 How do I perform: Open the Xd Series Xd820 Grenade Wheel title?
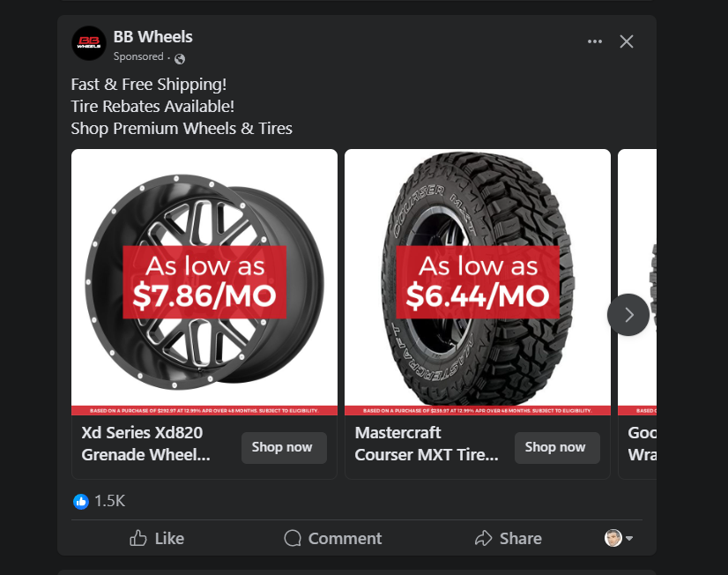coord(146,444)
